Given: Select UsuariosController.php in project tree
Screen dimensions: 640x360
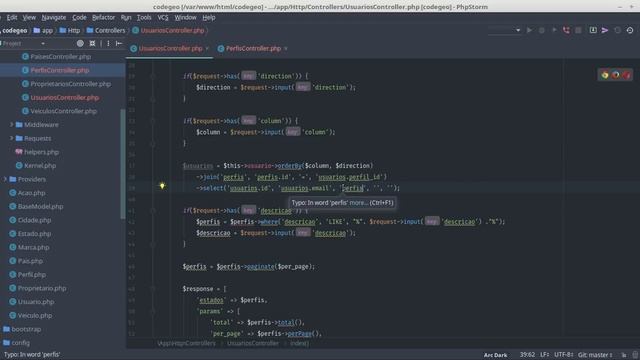Looking at the screenshot, I should coord(65,98).
